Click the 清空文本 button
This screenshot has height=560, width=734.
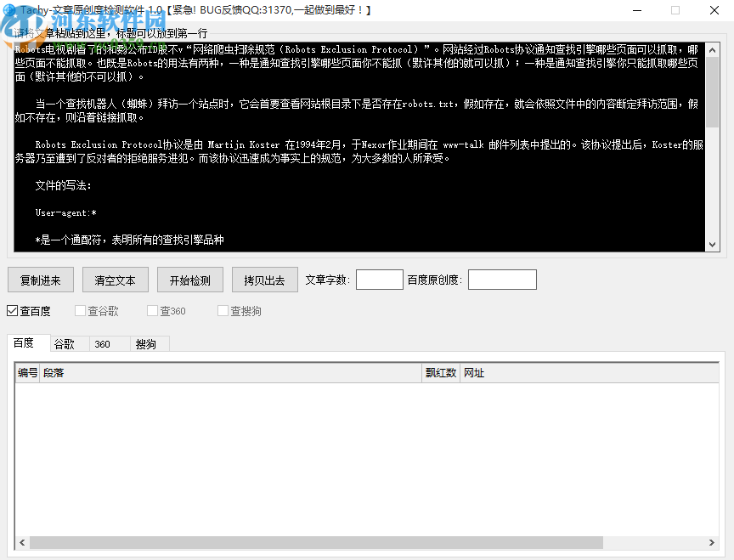coord(115,279)
